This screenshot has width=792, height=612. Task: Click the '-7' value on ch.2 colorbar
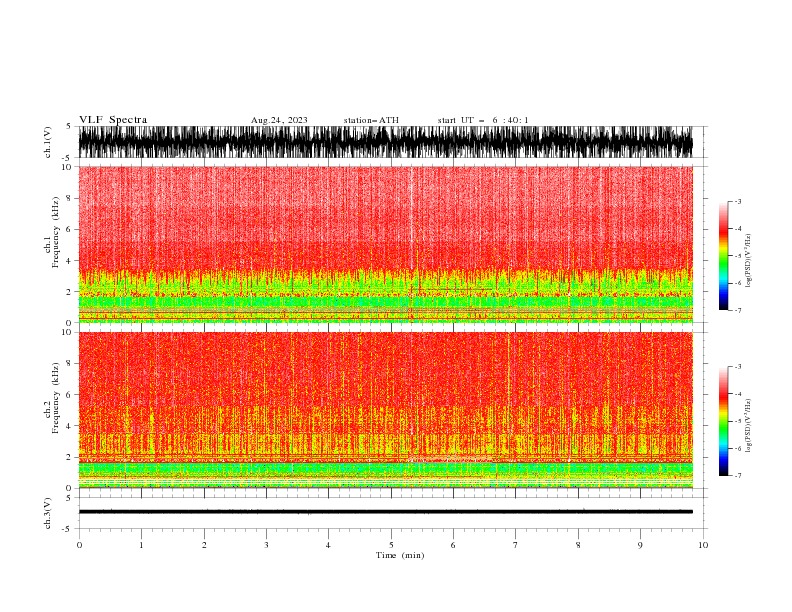[x=737, y=475]
